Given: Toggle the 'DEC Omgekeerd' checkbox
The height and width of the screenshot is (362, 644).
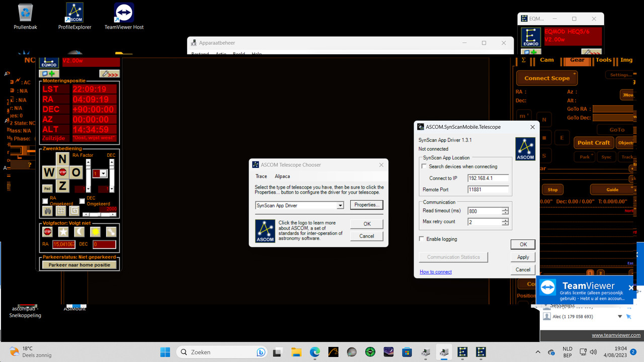Looking at the screenshot, I should (x=82, y=201).
